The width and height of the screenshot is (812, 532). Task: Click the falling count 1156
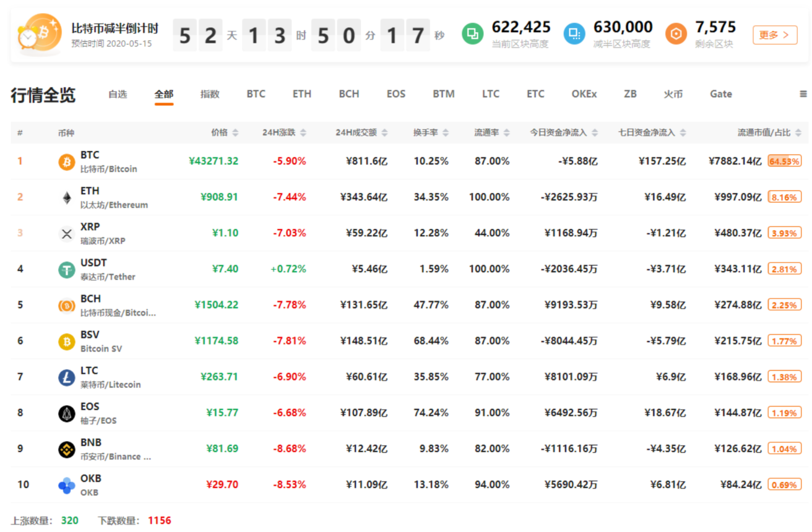coord(159,521)
